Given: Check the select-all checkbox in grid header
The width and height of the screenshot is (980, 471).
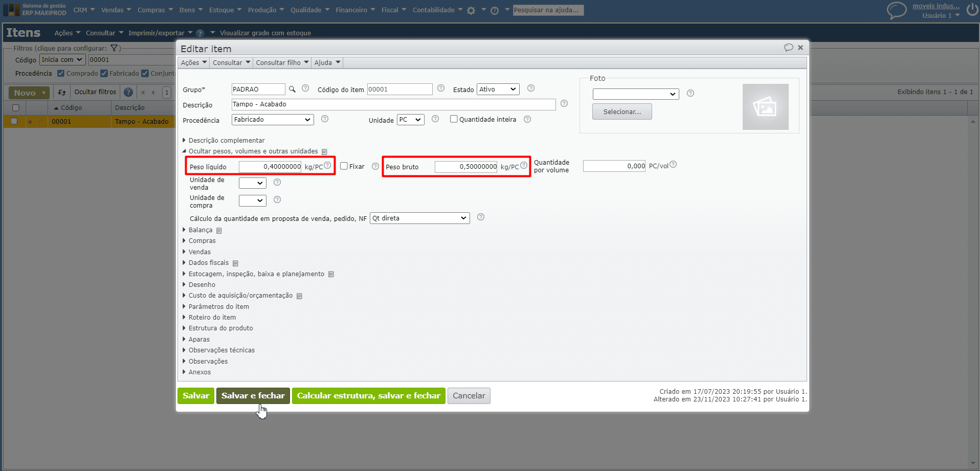Looking at the screenshot, I should pos(15,108).
